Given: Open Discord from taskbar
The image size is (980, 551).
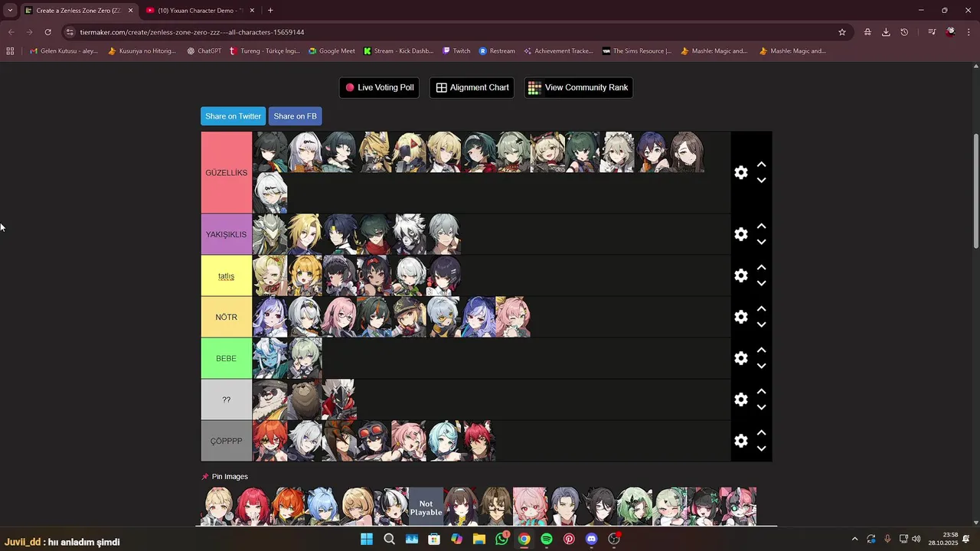Looking at the screenshot, I should point(591,539).
